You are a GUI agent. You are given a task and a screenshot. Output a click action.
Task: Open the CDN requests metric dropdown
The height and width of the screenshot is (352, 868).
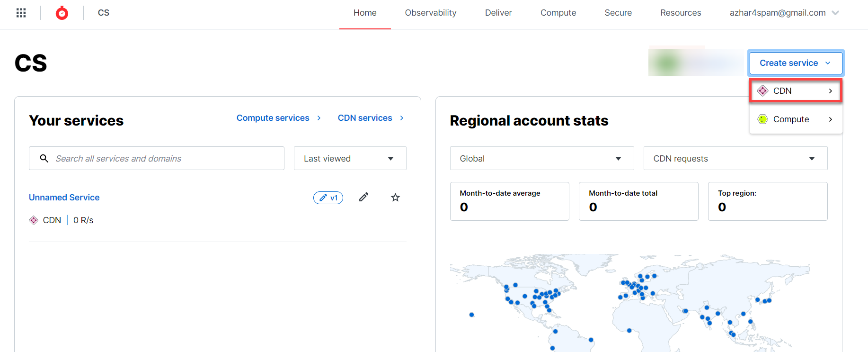(735, 158)
